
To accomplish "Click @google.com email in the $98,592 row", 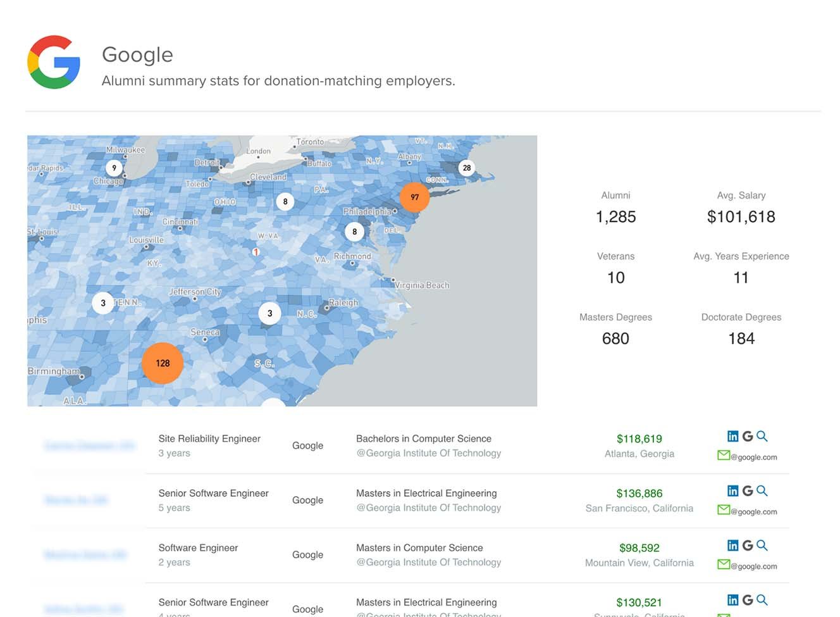I will coord(754,566).
